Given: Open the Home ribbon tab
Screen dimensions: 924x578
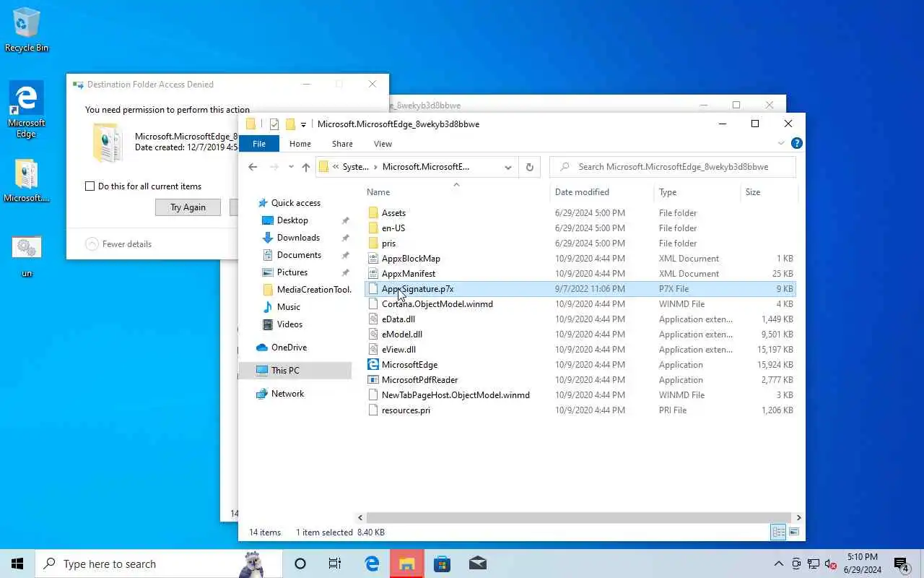Looking at the screenshot, I should coord(300,144).
